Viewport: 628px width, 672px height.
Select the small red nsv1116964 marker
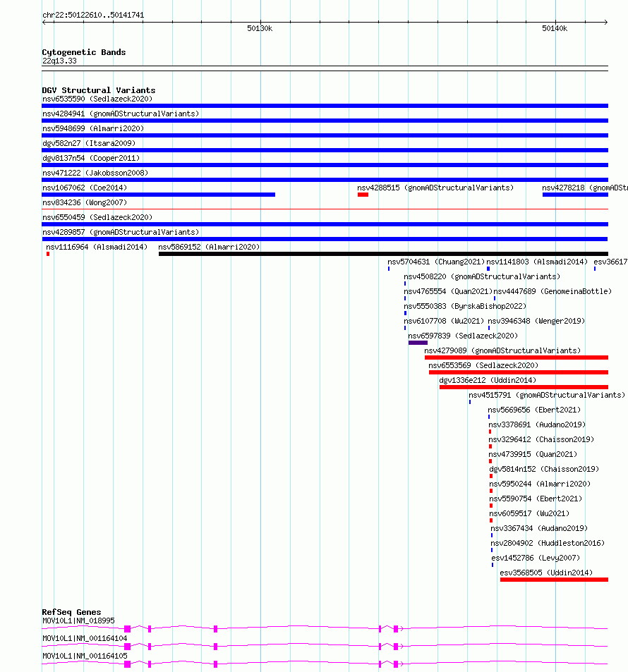[x=48, y=254]
